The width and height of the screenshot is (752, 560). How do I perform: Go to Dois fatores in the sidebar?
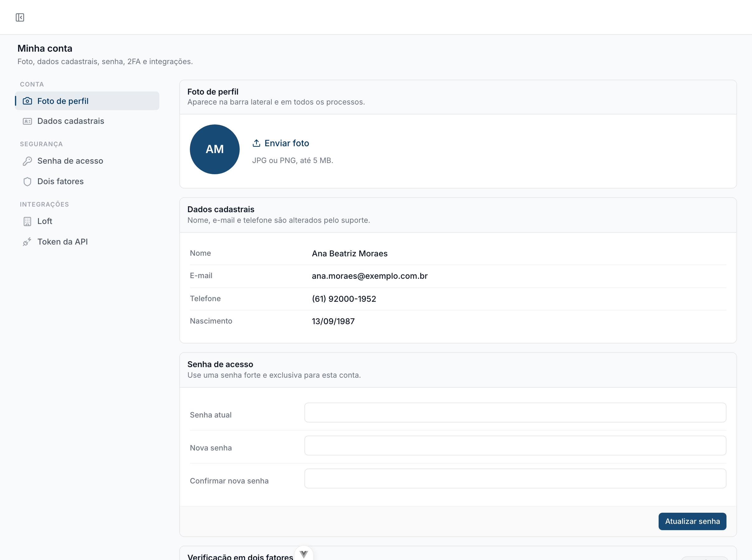87,181
